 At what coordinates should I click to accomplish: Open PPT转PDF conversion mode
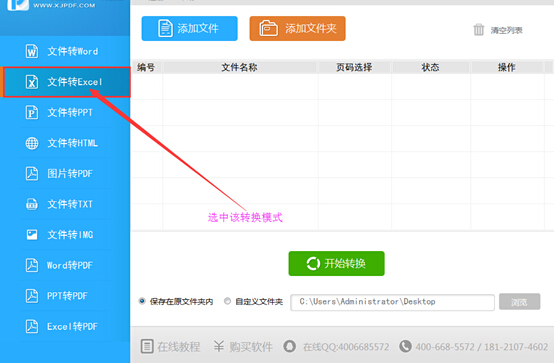click(x=65, y=296)
